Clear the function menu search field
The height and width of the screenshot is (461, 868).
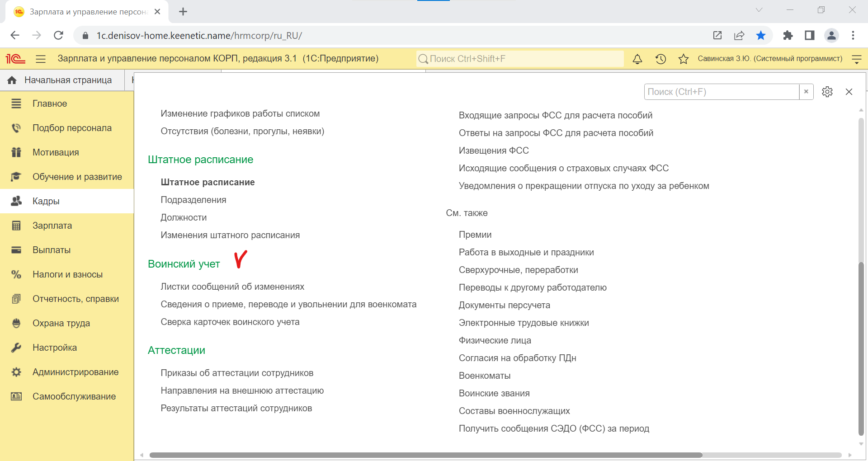click(x=806, y=92)
